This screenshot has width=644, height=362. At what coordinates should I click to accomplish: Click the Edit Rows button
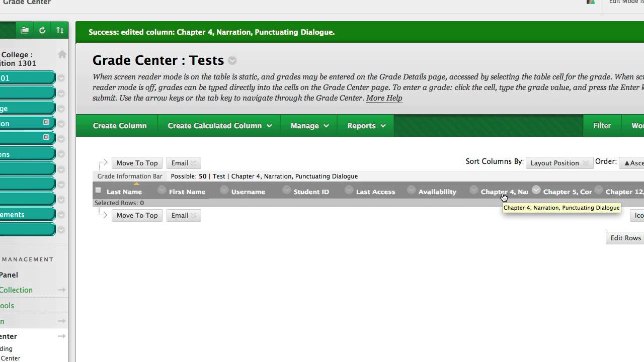(625, 238)
